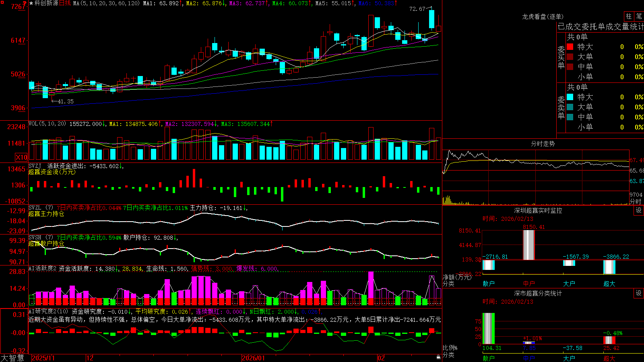Open 设 settings for 深圳超赢实时监控
This screenshot has height=362, width=644.
(x=639, y=210)
